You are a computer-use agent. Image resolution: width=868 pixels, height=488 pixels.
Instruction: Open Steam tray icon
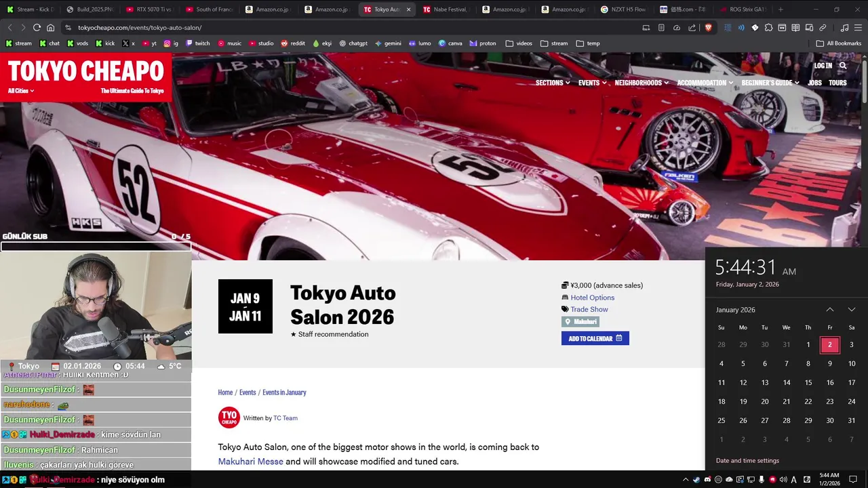click(x=696, y=480)
